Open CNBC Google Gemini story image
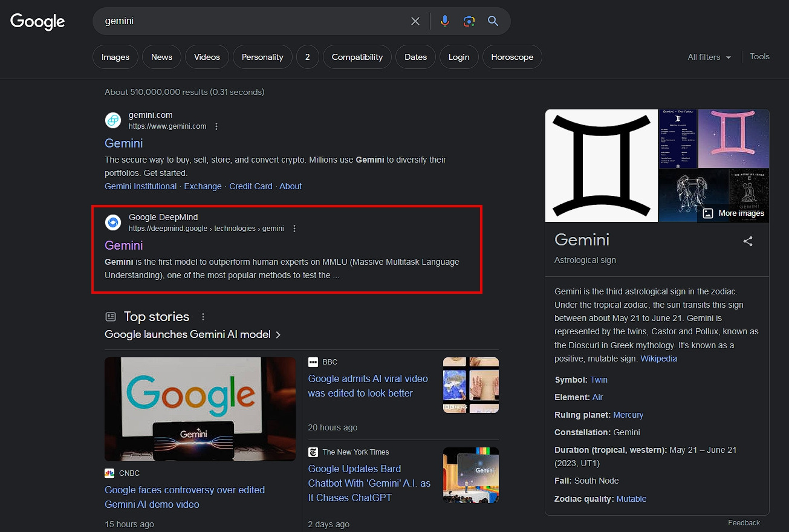Viewport: 789px width, 532px height. coord(200,409)
